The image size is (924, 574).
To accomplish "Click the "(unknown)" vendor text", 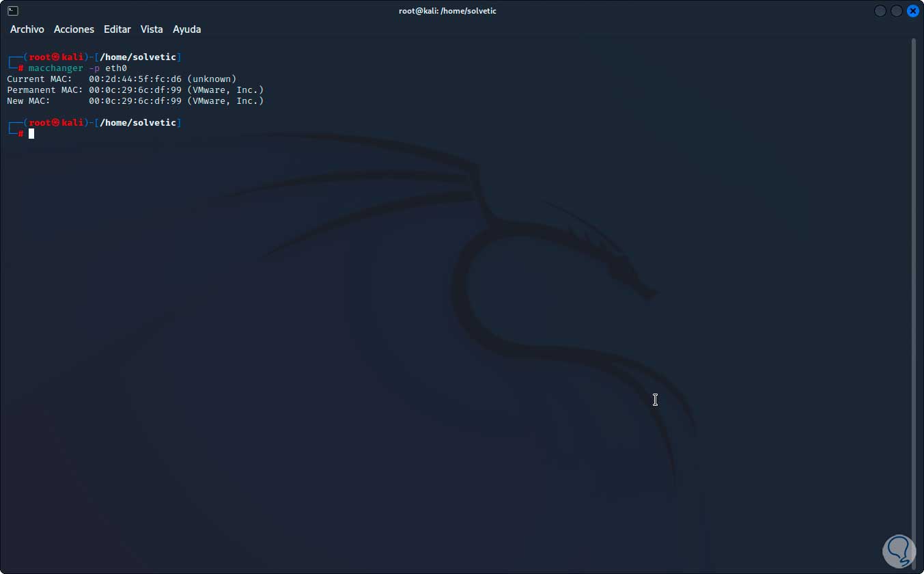I will (212, 79).
